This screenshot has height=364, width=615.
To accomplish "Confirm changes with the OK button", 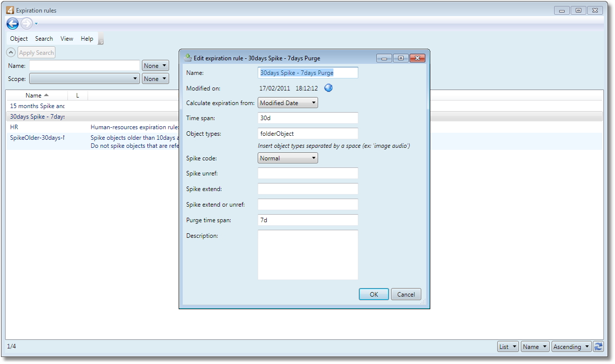I will tap(374, 294).
